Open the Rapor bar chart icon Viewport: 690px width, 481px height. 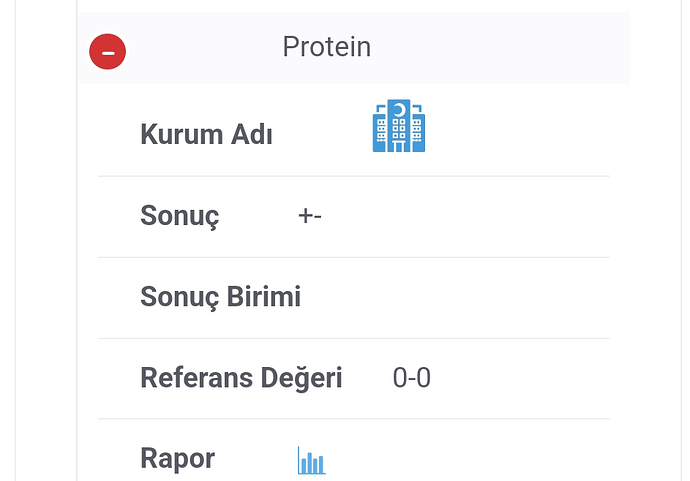(x=312, y=460)
